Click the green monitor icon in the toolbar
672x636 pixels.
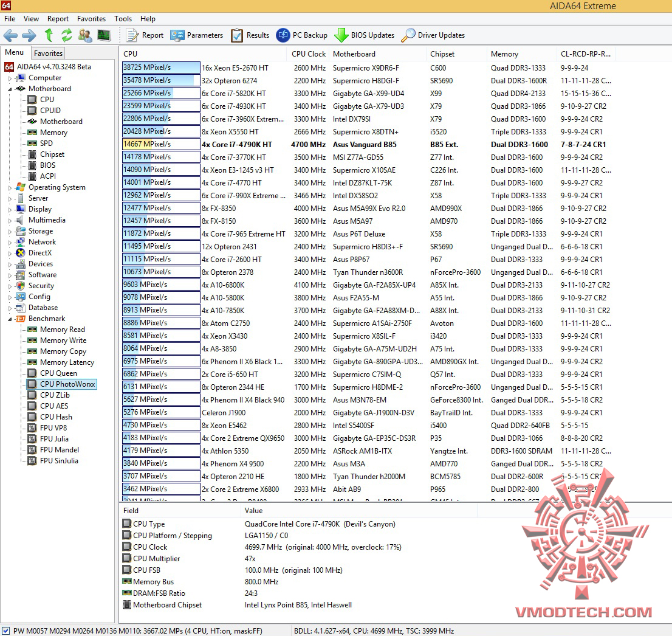[104, 35]
